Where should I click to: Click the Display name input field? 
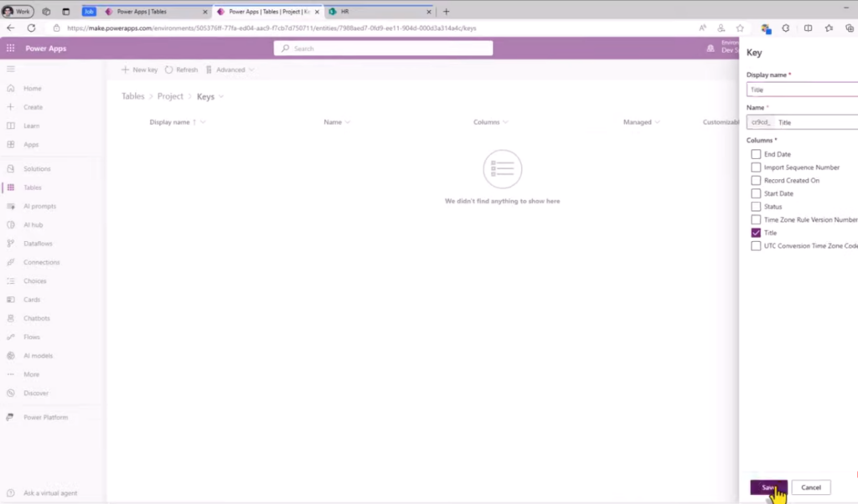(802, 90)
